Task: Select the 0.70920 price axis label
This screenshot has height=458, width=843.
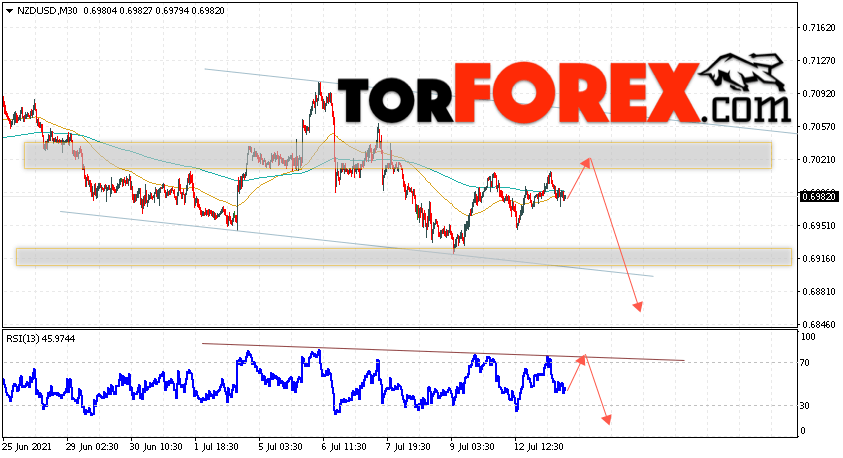Action: 819,94
